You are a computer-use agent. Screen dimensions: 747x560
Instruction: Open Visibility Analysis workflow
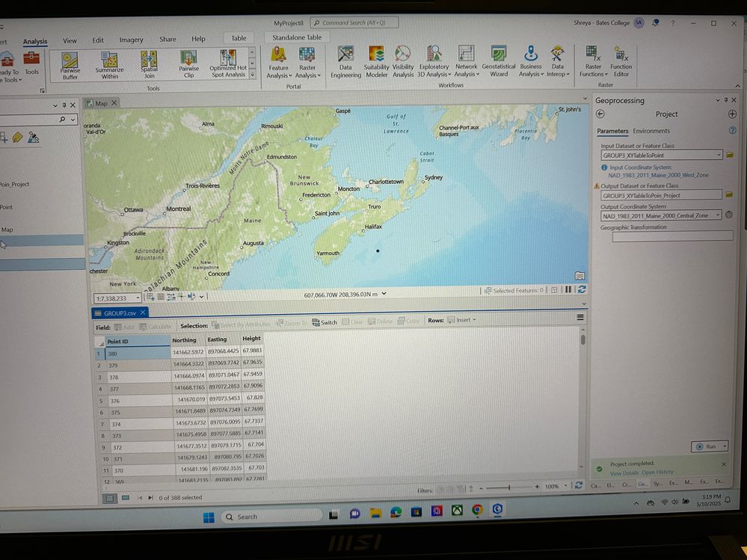pos(402,61)
